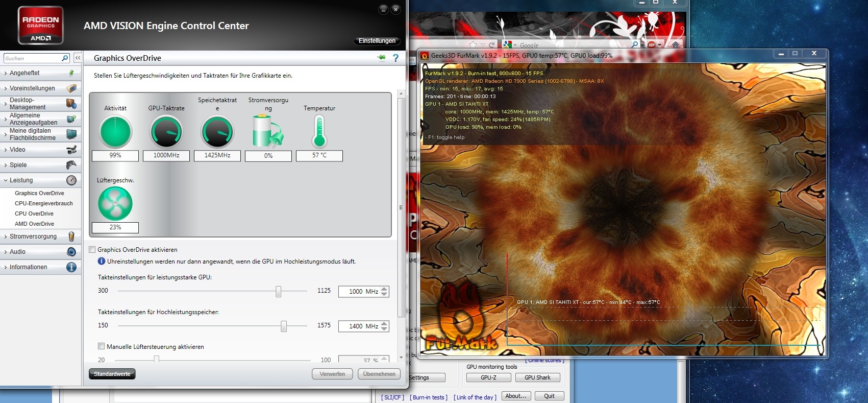
Task: Expand the Spiele section
Action: coord(6,165)
